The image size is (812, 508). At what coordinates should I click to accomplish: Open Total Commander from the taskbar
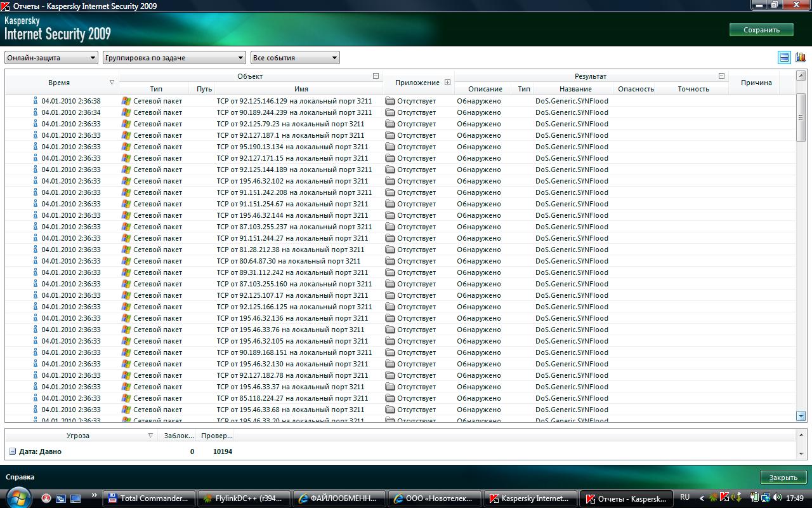[148, 498]
